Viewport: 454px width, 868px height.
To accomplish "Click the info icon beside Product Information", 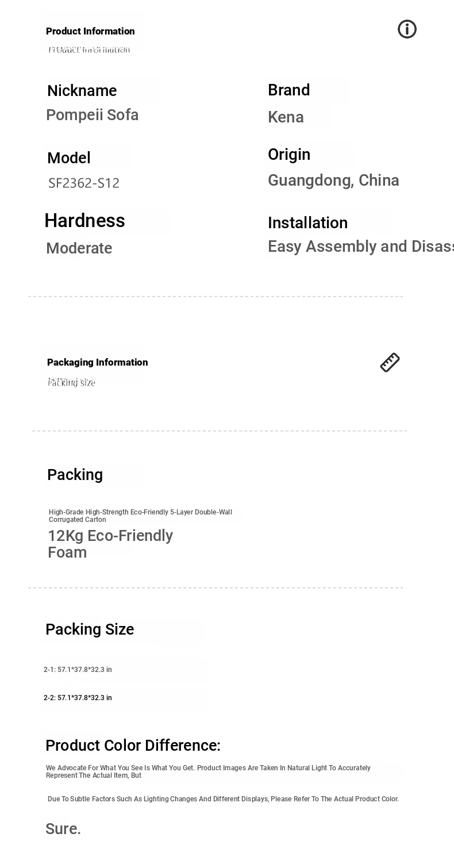I will point(407,29).
